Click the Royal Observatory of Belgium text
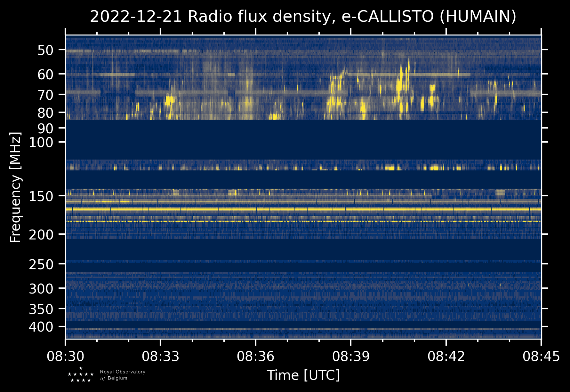Screen dimensions: 570x392 (x=123, y=375)
